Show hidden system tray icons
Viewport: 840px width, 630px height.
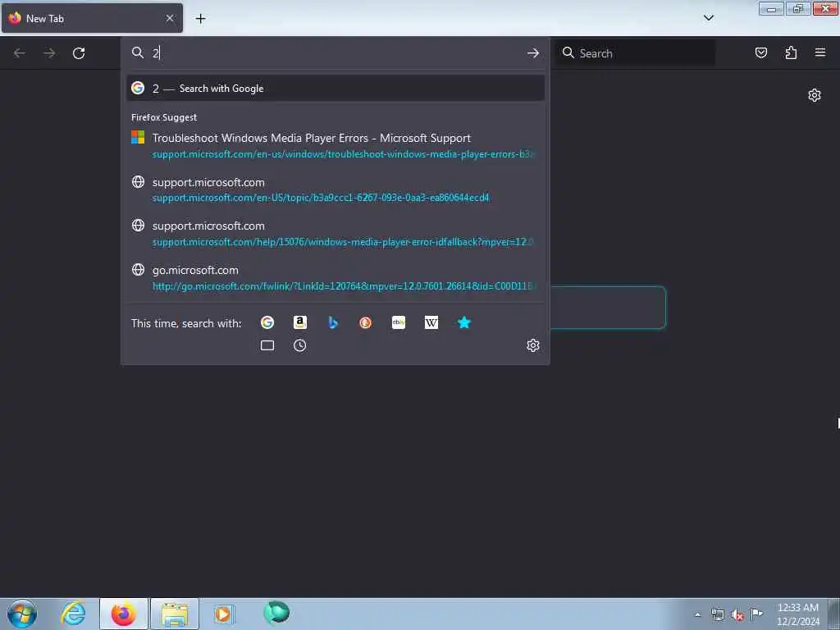point(697,614)
